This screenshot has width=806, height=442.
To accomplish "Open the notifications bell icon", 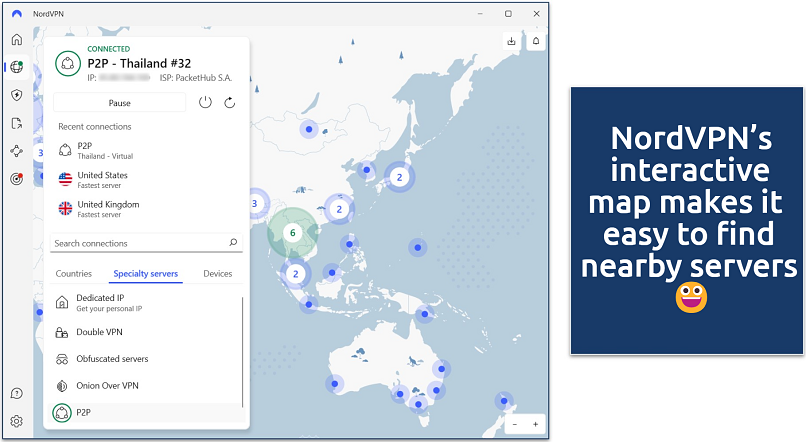I will coord(536,41).
